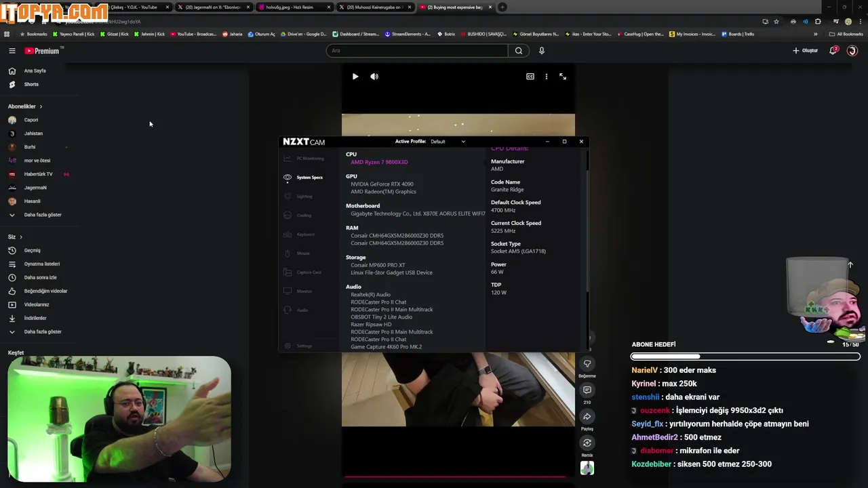Switch to the holvu6g.jpeg Hızlı Resim tab

[x=294, y=7]
